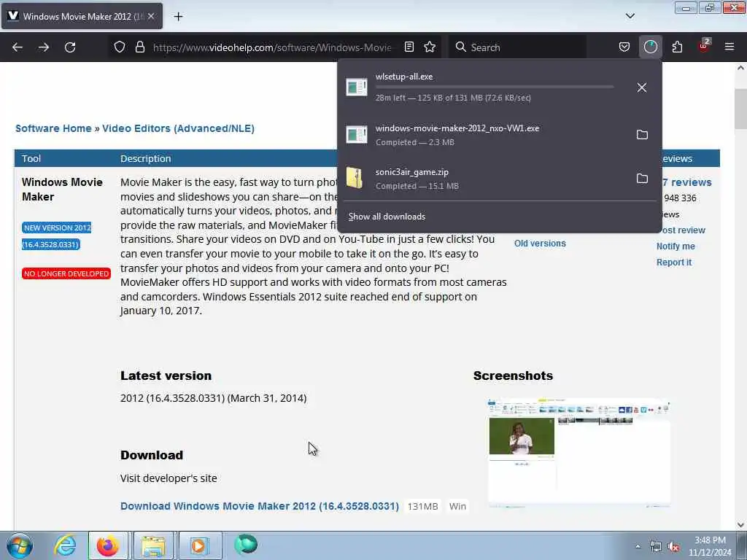
Task: Go back to the previous page
Action: tap(18, 47)
